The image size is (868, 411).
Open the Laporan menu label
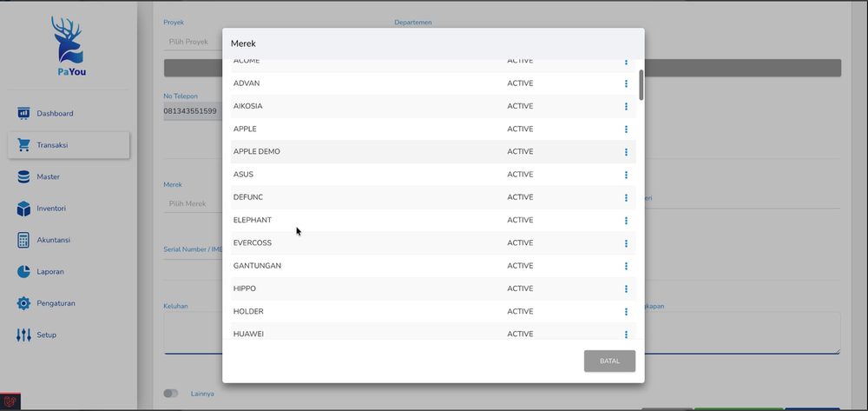click(x=50, y=272)
